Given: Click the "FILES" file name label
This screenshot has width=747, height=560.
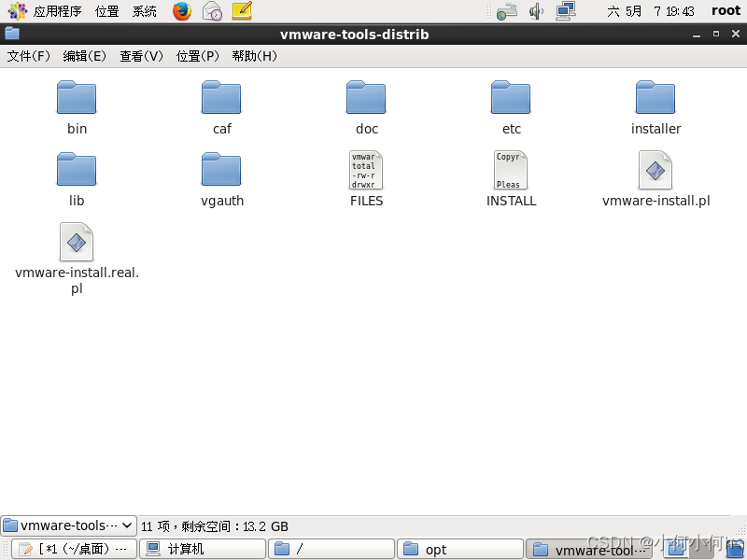Looking at the screenshot, I should [366, 201].
